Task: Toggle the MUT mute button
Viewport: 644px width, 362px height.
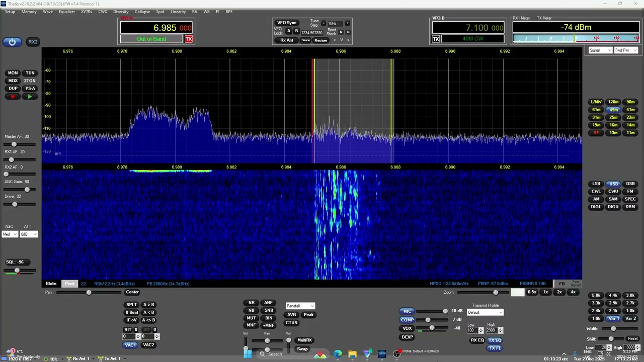Action: [252, 318]
